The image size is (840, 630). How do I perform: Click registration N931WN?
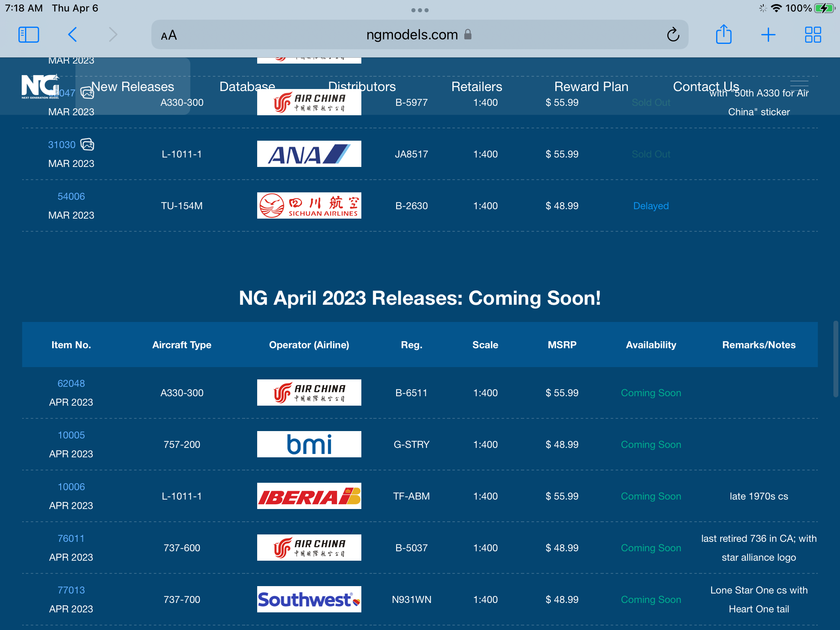click(411, 600)
